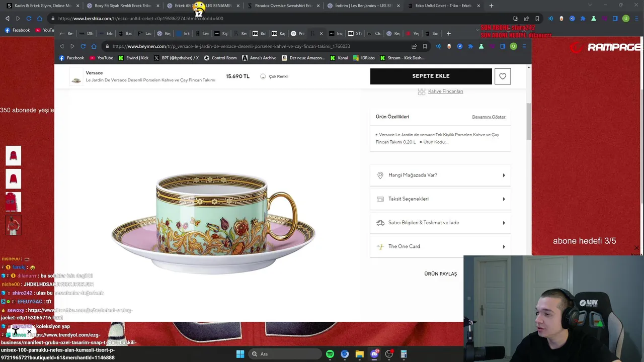The image size is (644, 362).
Task: Close the active Pri tab
Action: pyautogui.click(x=321, y=34)
